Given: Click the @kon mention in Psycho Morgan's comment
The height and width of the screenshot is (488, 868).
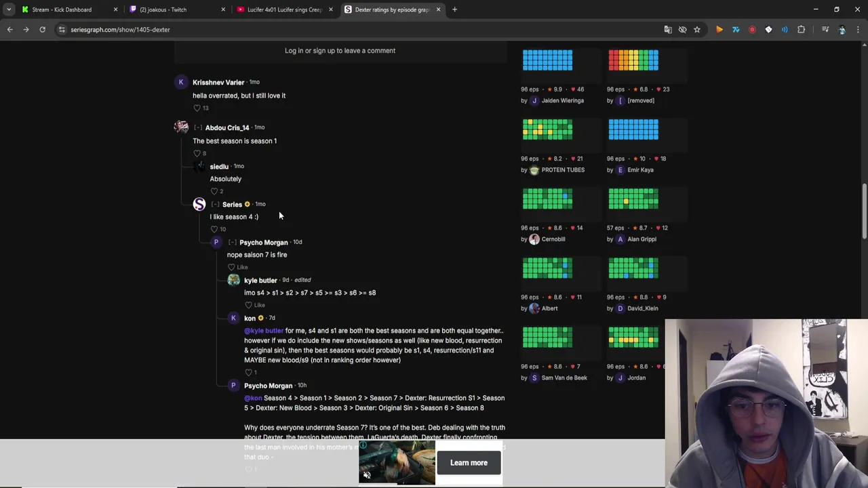Looking at the screenshot, I should coord(253,399).
